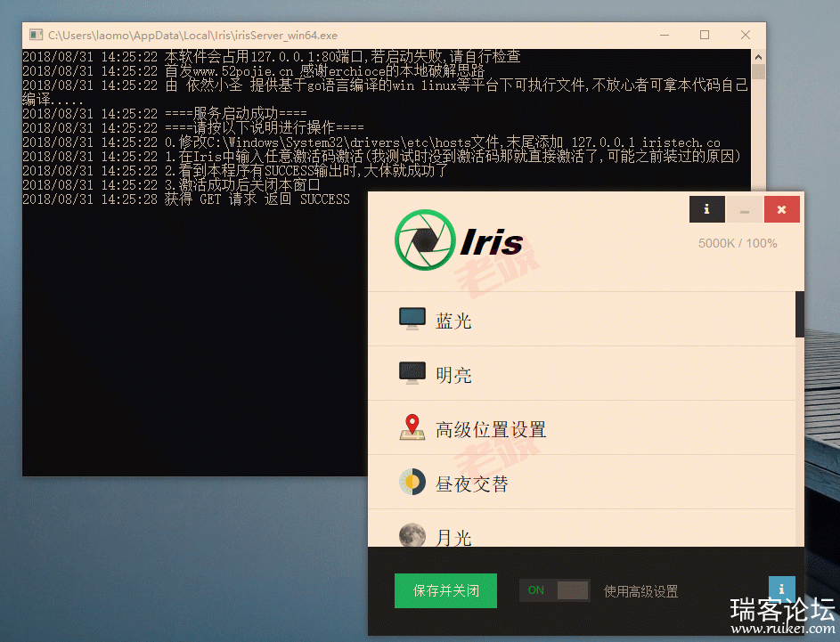Open the 高级位置设置 menu entry
This screenshot has height=642, width=840.
[582, 427]
